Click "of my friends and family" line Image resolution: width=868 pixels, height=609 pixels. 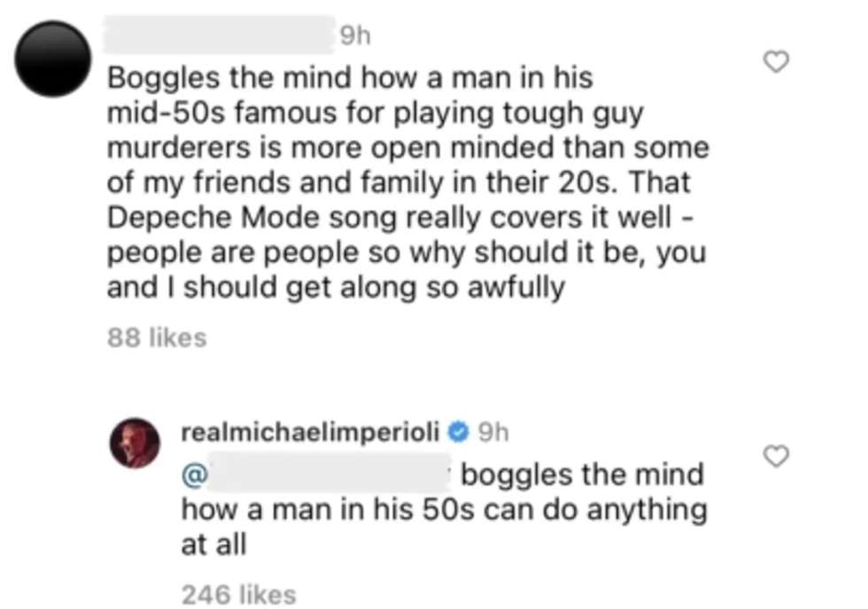point(266,184)
